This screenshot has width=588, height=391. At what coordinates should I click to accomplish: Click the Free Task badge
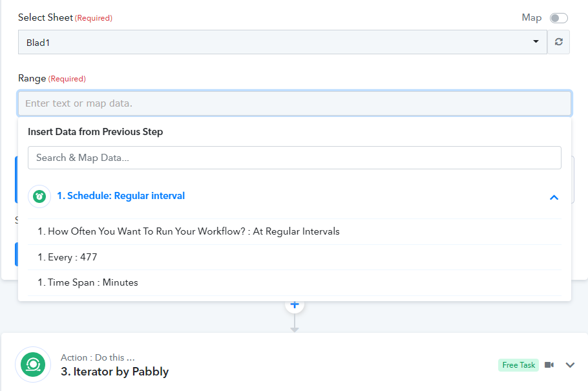click(518, 365)
